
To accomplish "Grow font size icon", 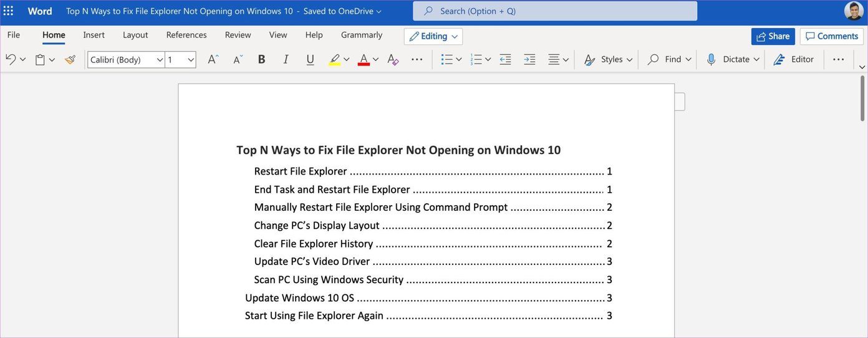I will coord(213,59).
